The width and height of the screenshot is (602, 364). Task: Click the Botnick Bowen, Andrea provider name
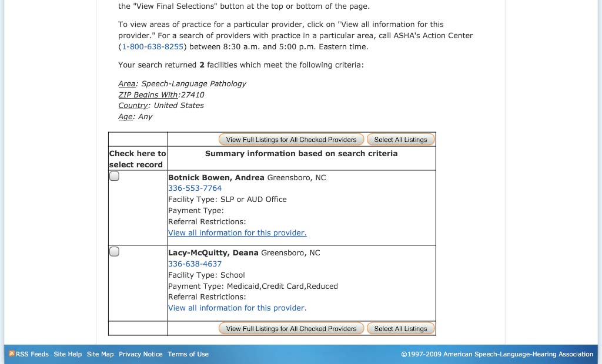pos(216,177)
